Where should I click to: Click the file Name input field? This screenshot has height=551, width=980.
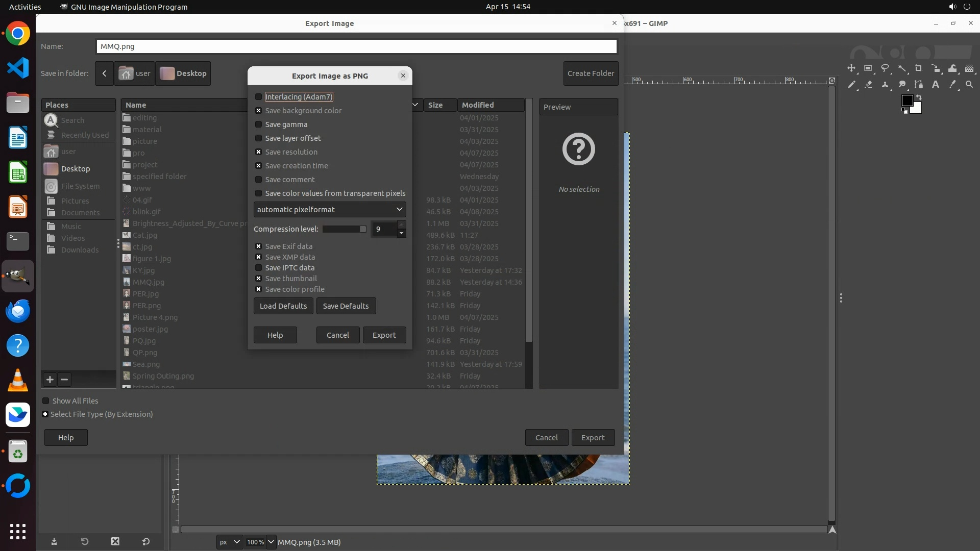(356, 46)
